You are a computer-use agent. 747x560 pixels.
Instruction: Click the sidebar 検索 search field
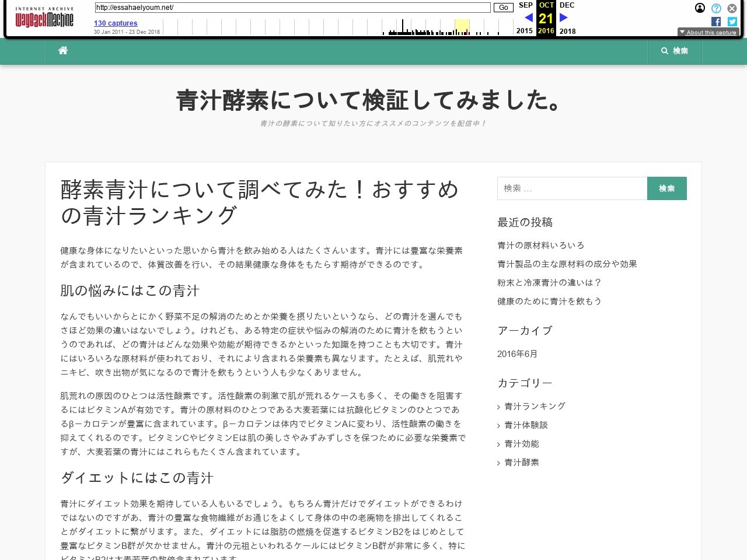coord(572,188)
